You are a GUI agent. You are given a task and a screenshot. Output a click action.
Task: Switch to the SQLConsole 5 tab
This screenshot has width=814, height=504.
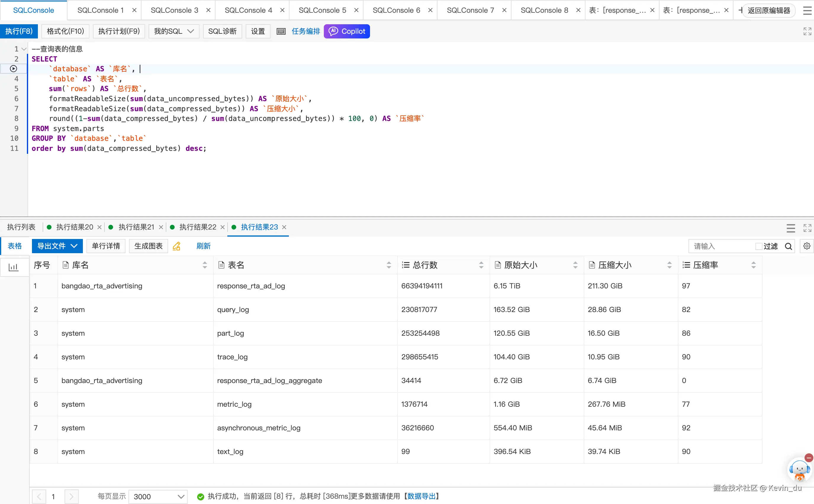coord(322,10)
